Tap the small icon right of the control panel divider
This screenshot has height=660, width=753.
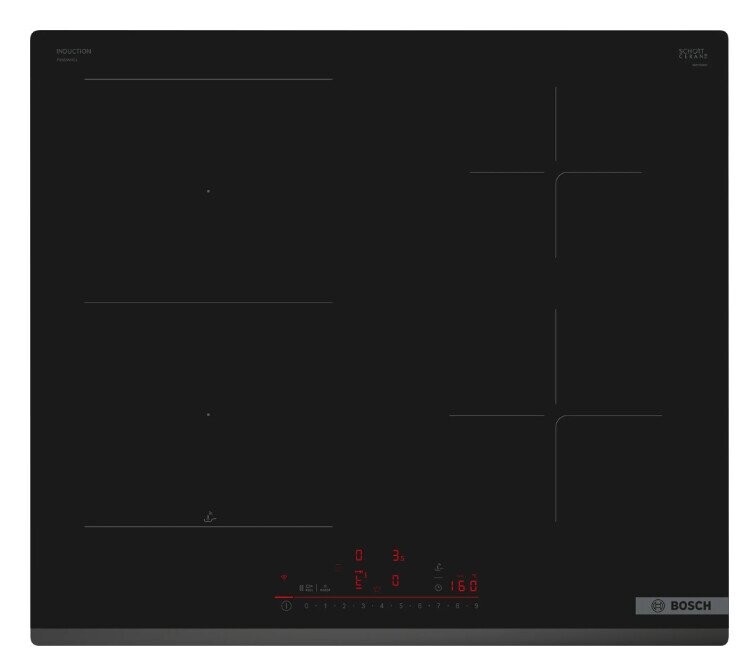pyautogui.click(x=325, y=588)
